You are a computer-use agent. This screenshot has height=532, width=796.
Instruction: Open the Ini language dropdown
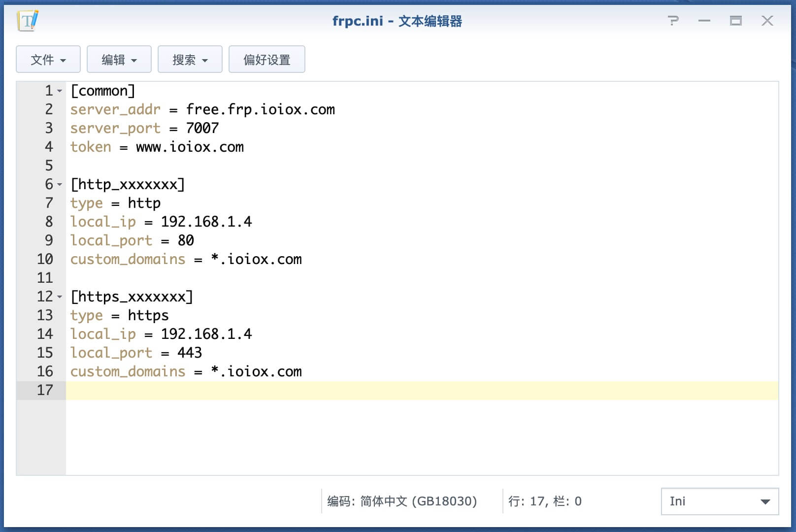[720, 501]
